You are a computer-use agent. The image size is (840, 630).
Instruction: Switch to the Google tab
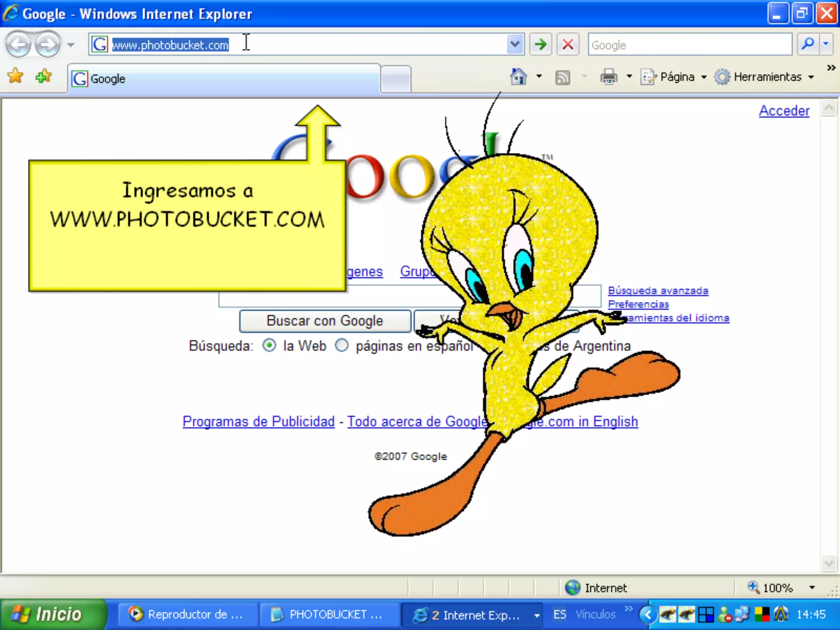pyautogui.click(x=224, y=78)
